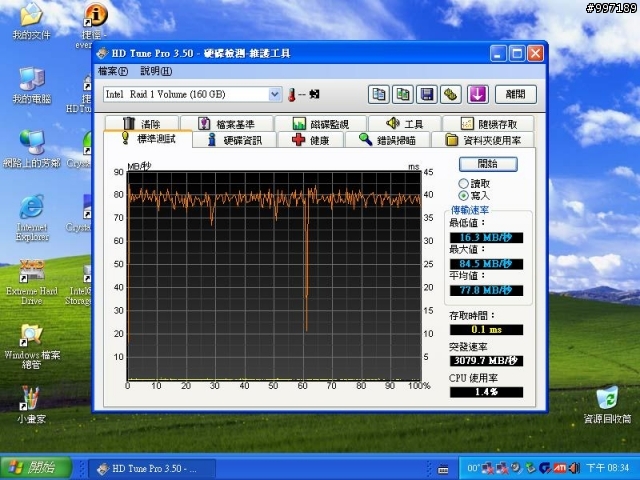Click the keyboard icon on taskbar
Screen dimensions: 640x480
point(443,469)
